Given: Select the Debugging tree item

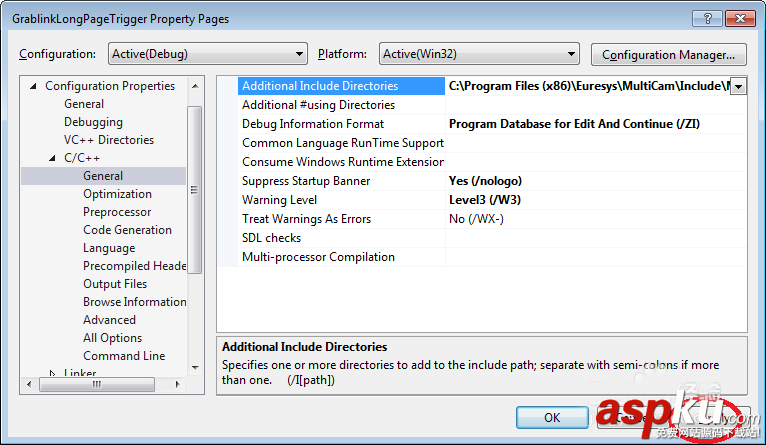Looking at the screenshot, I should [x=93, y=122].
